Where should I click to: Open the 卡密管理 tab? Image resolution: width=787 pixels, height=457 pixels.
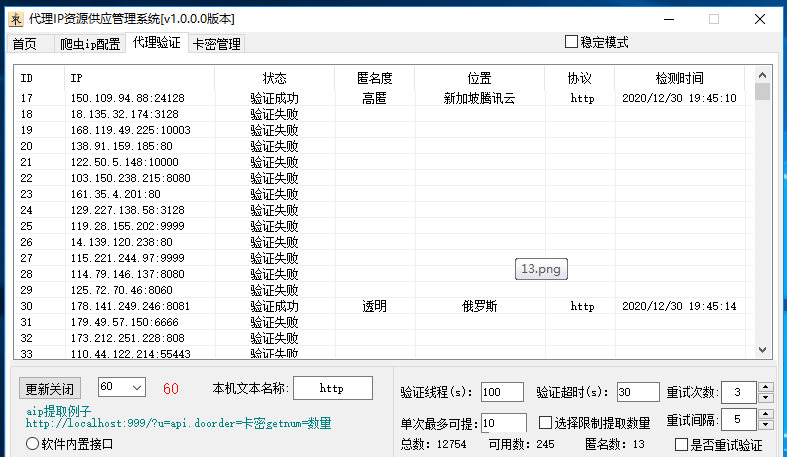tap(217, 44)
